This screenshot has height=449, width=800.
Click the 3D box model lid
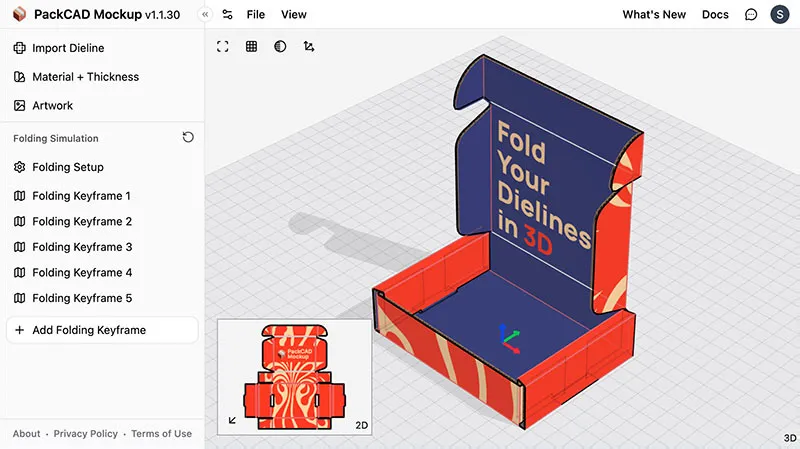click(x=546, y=184)
